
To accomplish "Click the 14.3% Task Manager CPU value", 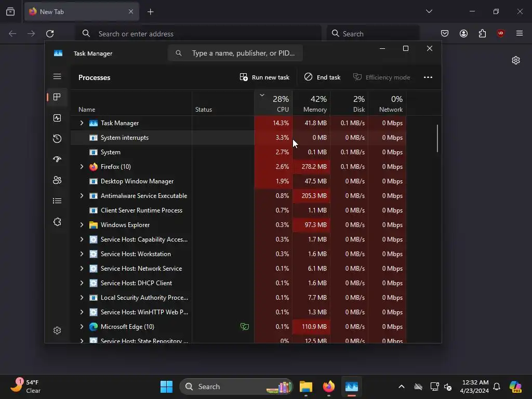I will [281, 123].
